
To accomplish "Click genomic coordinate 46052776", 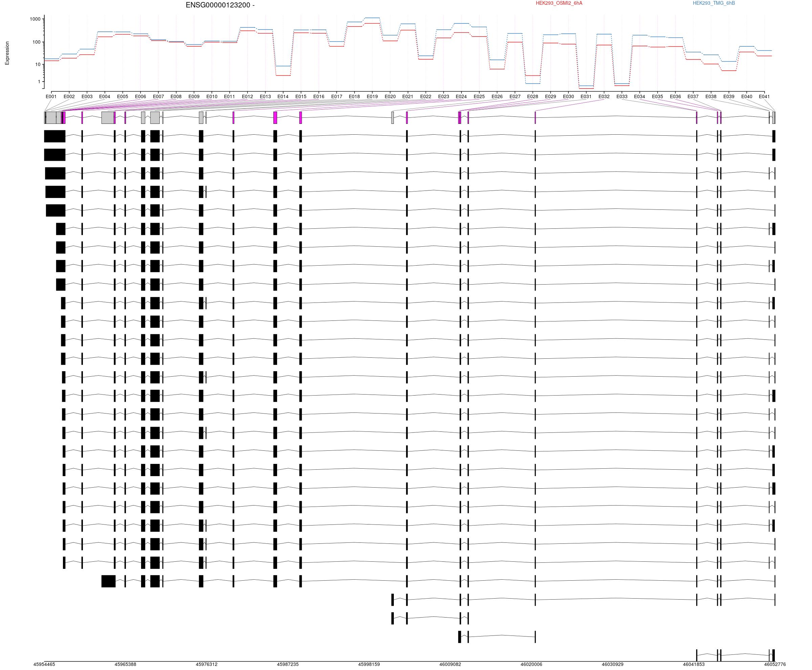I will (775, 665).
